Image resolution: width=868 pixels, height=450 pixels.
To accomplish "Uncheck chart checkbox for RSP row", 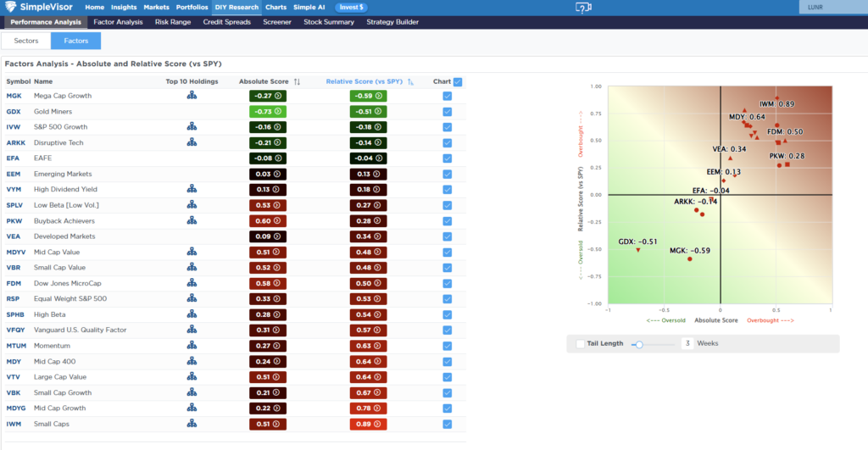I will 448,299.
